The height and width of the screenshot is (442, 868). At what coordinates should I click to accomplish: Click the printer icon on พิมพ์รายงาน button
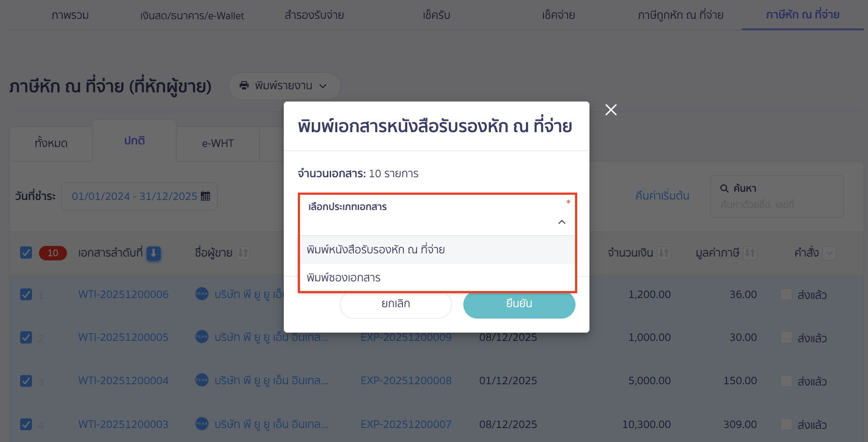point(244,86)
